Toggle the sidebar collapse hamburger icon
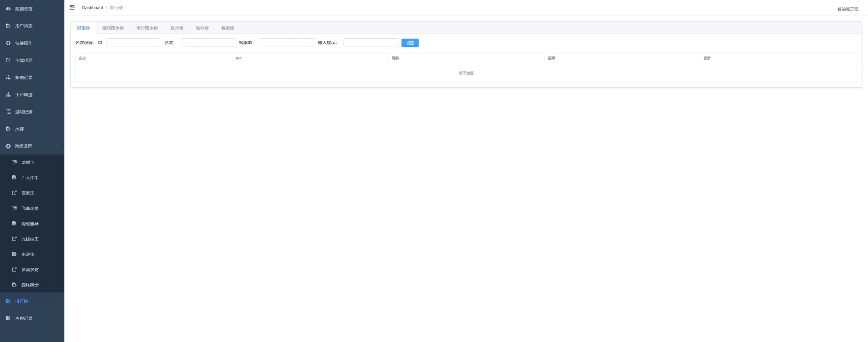Screen dimensions: 868x342 (72, 7)
